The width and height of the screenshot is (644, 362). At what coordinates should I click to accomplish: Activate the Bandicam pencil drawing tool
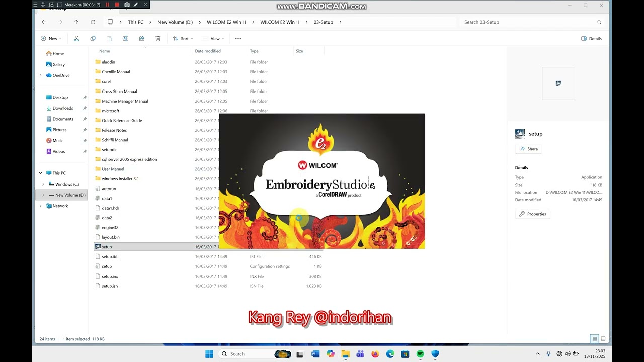click(x=136, y=5)
